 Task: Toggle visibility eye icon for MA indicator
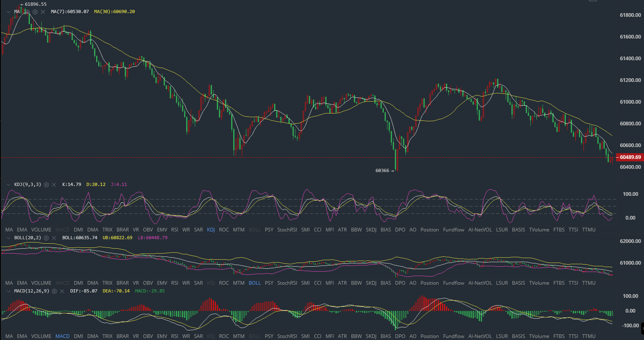(27, 12)
